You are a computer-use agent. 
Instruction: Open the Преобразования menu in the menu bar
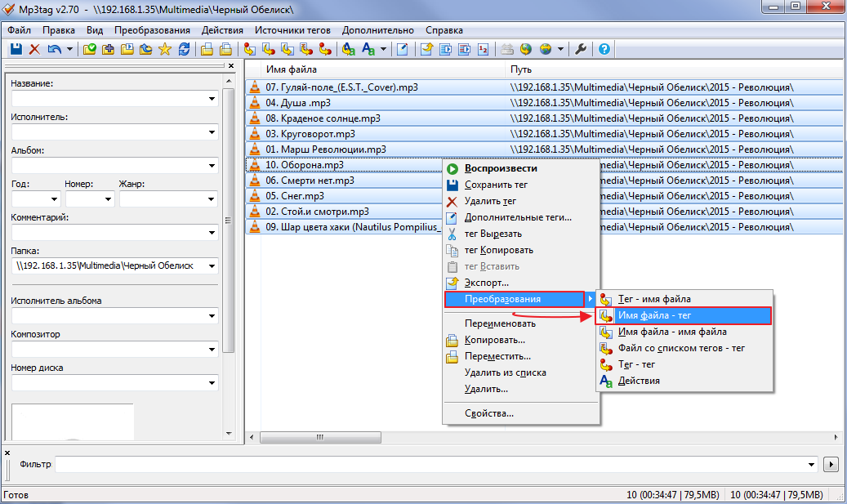click(153, 30)
